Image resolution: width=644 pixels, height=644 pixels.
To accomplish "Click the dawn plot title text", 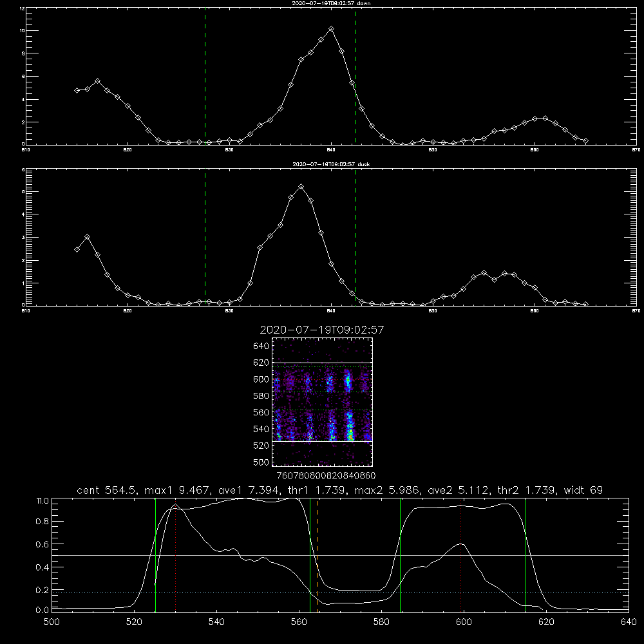I will [331, 3].
